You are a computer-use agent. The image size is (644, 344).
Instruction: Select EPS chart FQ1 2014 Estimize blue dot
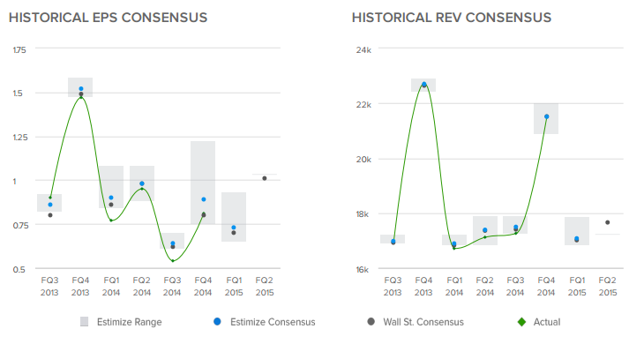(x=111, y=198)
